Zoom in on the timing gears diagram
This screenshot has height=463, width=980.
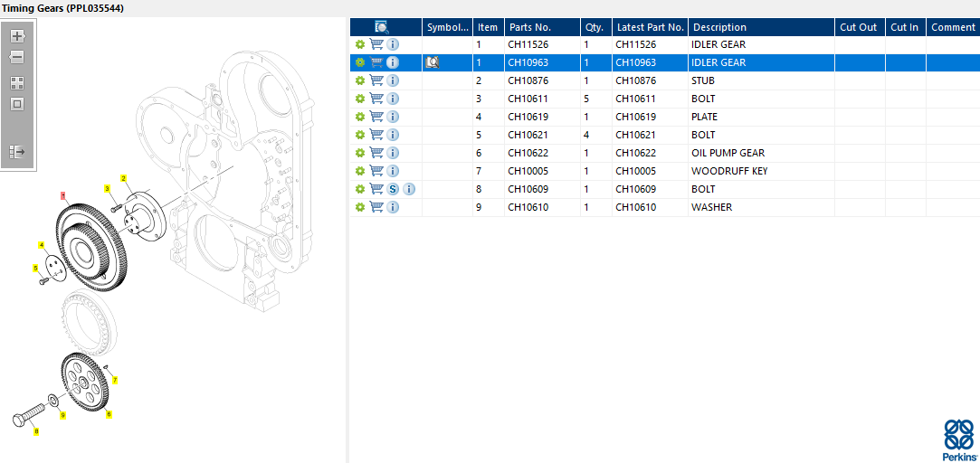[17, 37]
